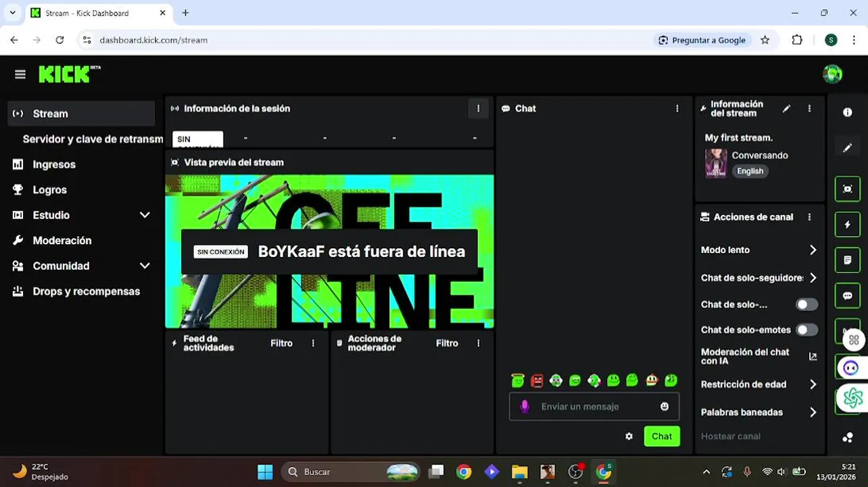Edit stream info with the pencil icon
868x487 pixels.
click(x=786, y=108)
